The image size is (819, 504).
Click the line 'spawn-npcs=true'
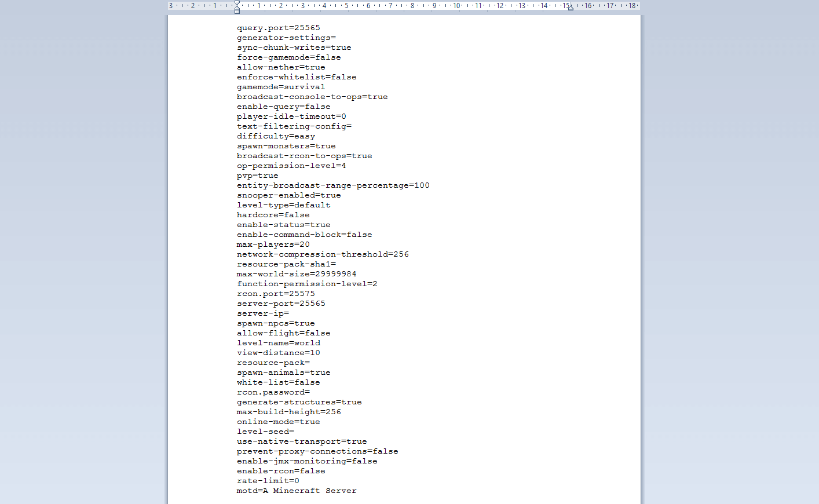point(276,323)
